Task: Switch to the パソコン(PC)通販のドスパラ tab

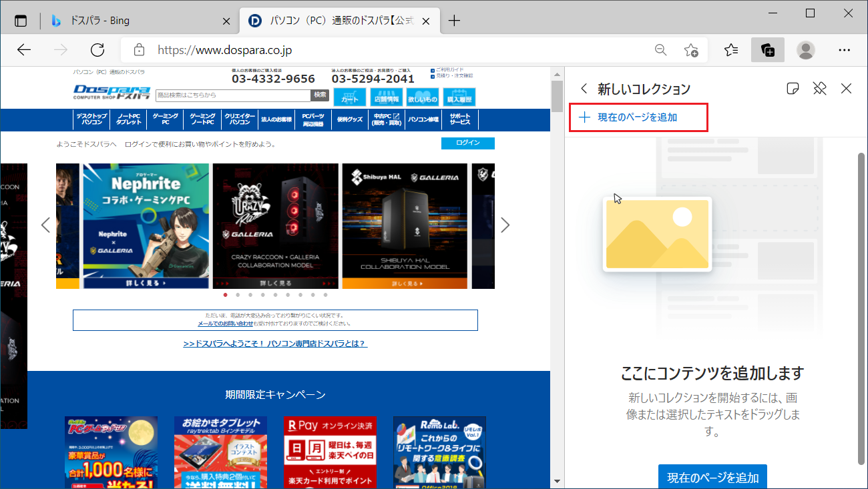Action: tap(340, 21)
